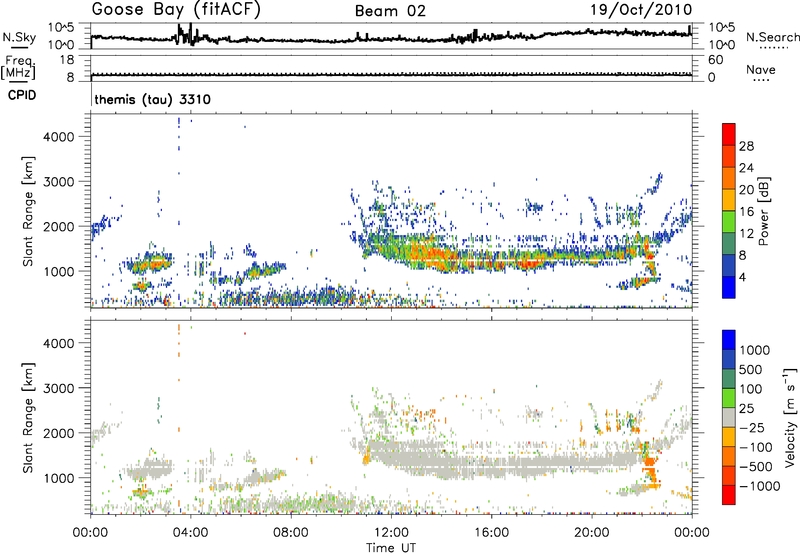
Task: Click the red bottom segment of Velocity colorbar
Action: point(729,495)
